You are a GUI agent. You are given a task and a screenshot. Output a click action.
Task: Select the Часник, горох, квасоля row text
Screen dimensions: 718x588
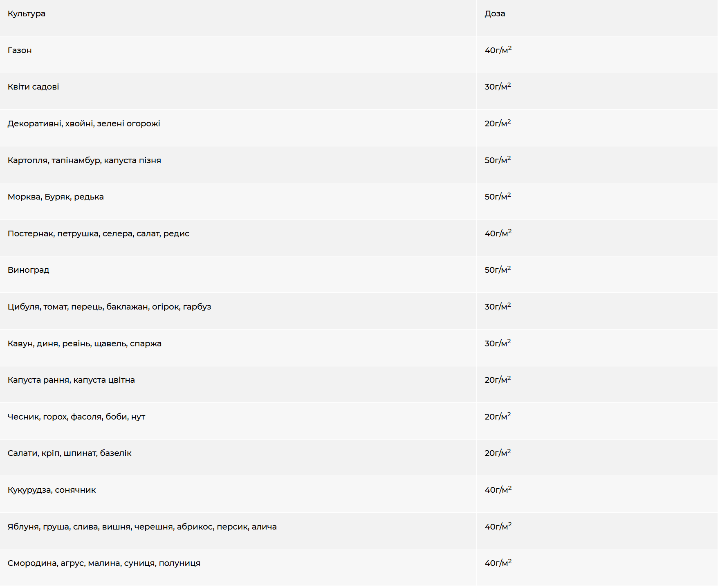[76, 417]
